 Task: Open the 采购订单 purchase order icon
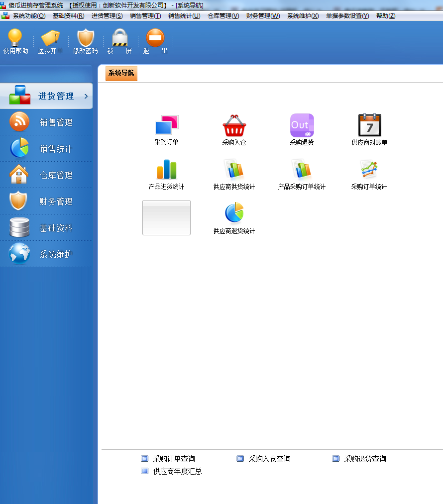[166, 126]
